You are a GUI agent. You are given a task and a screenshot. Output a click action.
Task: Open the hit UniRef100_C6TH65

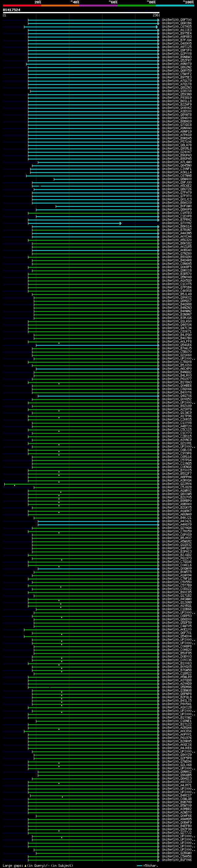[x=176, y=26]
